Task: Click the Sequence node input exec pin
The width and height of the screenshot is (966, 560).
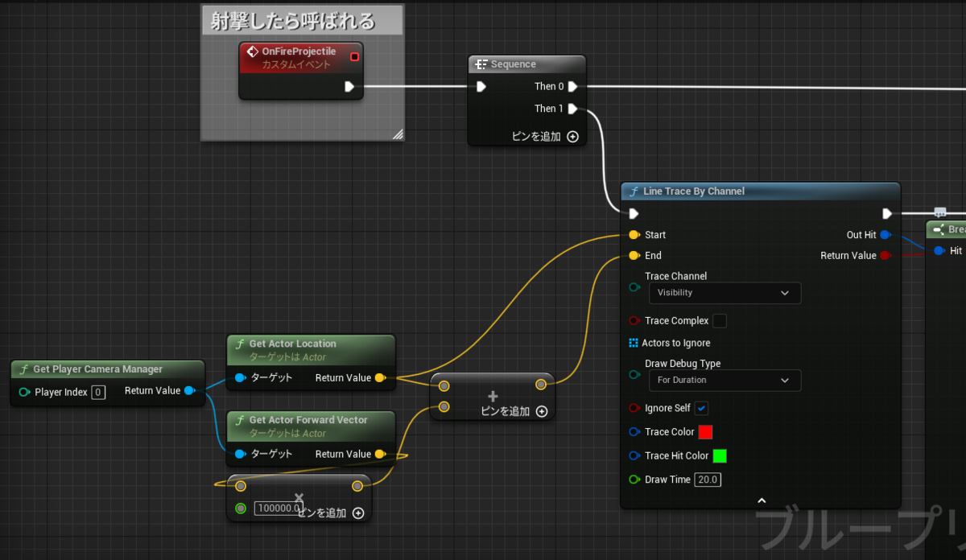Action: [x=481, y=86]
